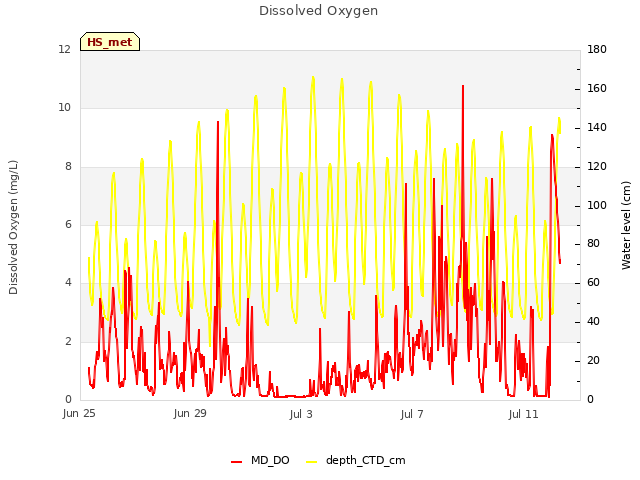Click the 120 tick on right axis
640x480 pixels.
(x=597, y=167)
